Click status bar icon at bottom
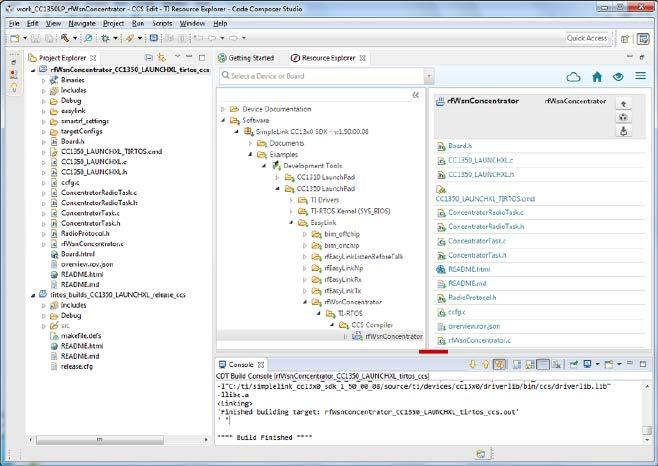 click(481, 454)
